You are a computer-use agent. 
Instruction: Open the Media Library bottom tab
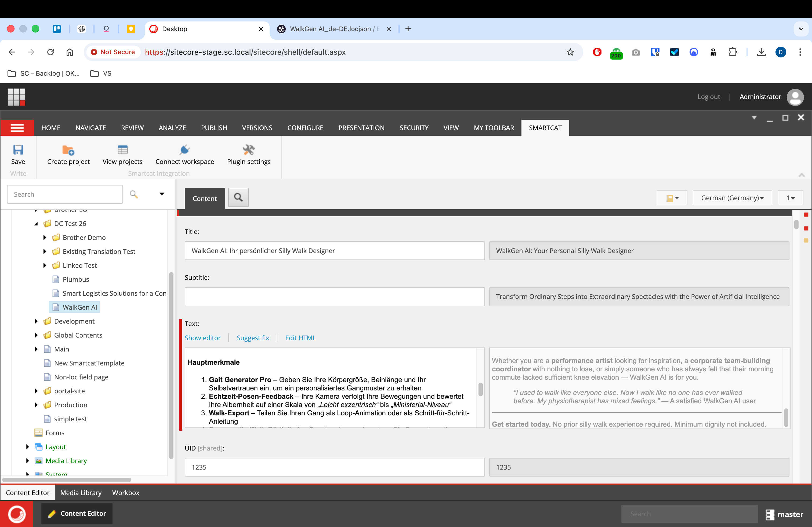(x=81, y=493)
